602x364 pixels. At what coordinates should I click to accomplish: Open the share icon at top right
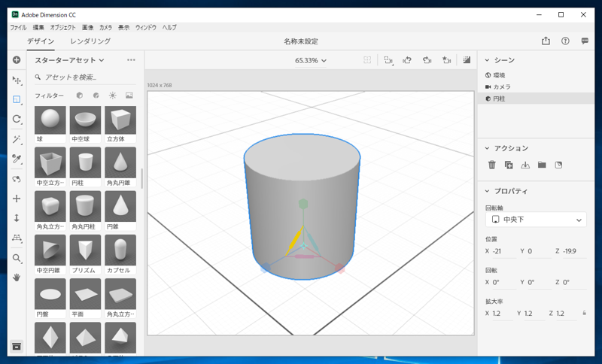coord(546,41)
